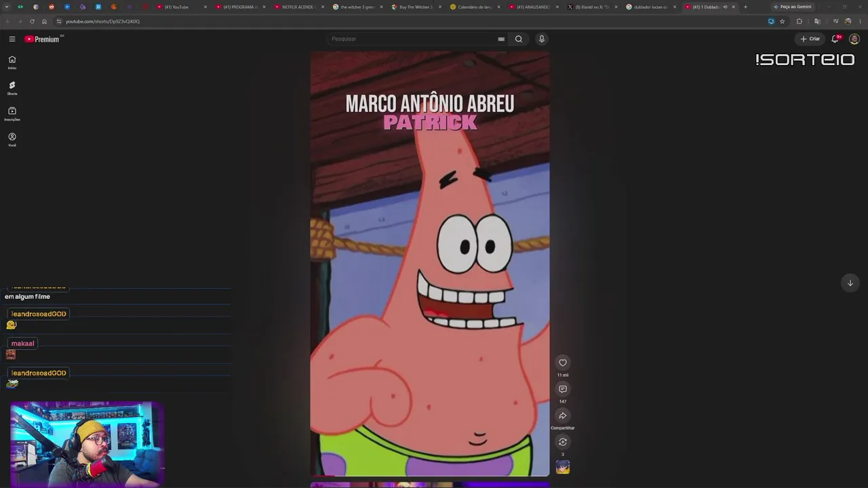
Task: Click the Criar button
Action: click(810, 39)
